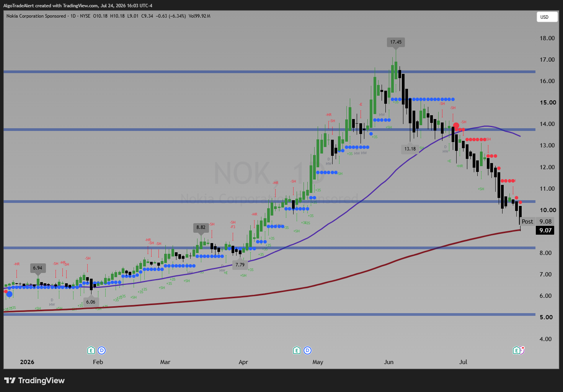
Task: Click the 18.00 price axis label
Action: pyautogui.click(x=547, y=38)
